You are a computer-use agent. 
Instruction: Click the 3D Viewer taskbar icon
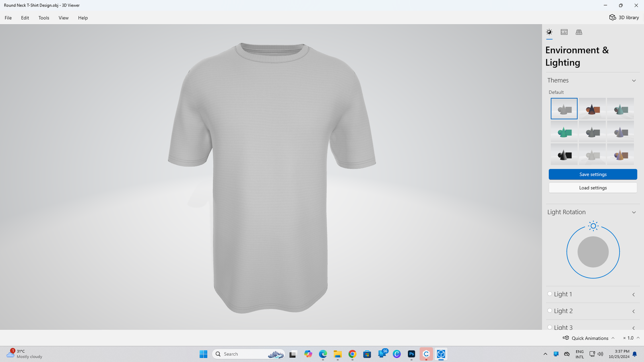point(441,354)
